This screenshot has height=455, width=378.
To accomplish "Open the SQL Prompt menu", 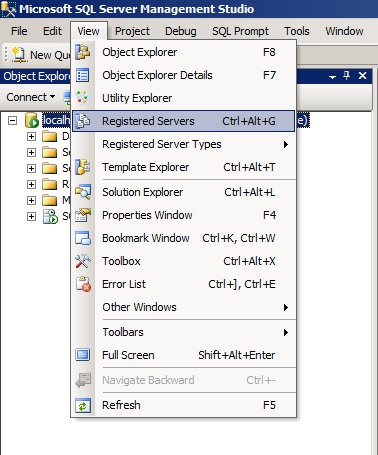I will pos(240,31).
